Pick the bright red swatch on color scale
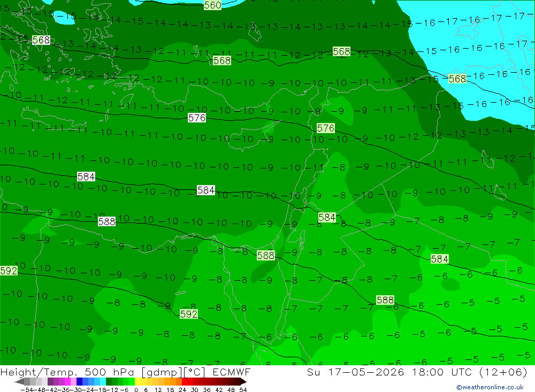 coord(185,382)
